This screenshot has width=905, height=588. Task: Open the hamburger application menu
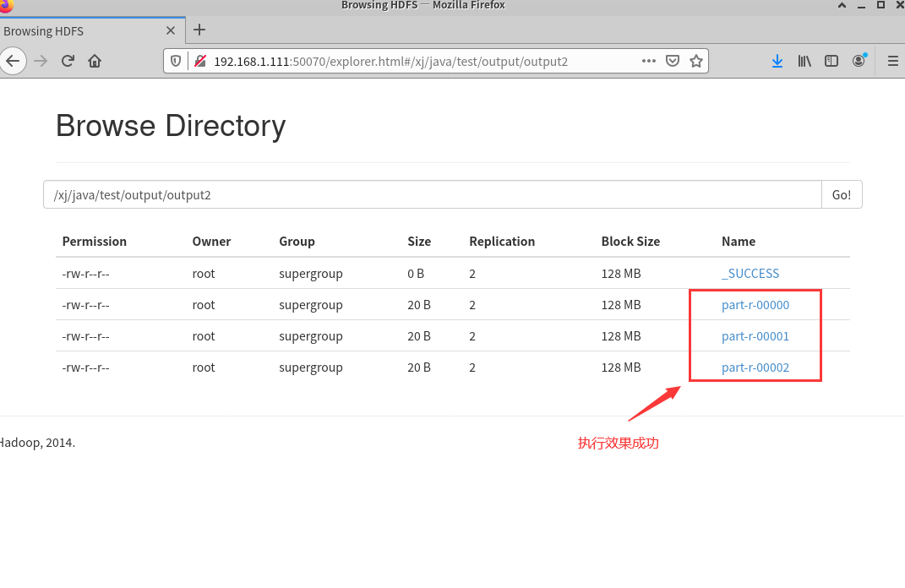[891, 61]
